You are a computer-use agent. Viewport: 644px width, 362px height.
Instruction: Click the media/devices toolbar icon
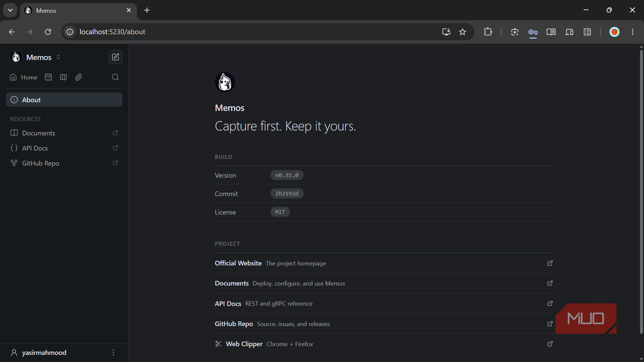coord(569,32)
